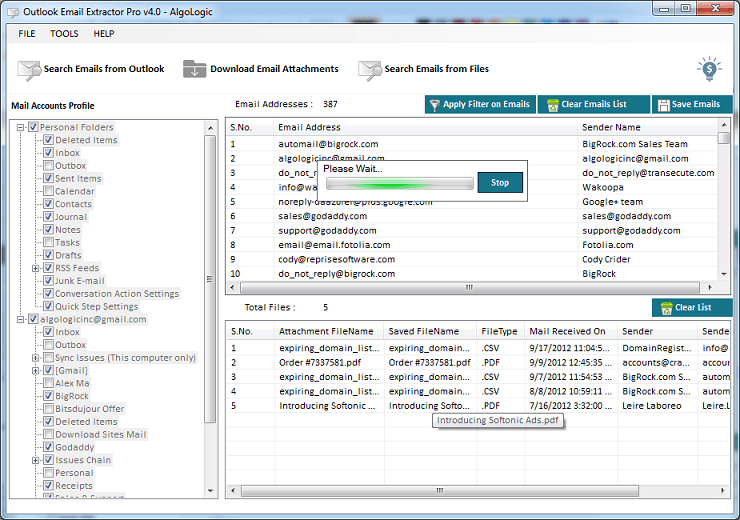Expand Sync Issues (This computer only) node

pos(35,358)
